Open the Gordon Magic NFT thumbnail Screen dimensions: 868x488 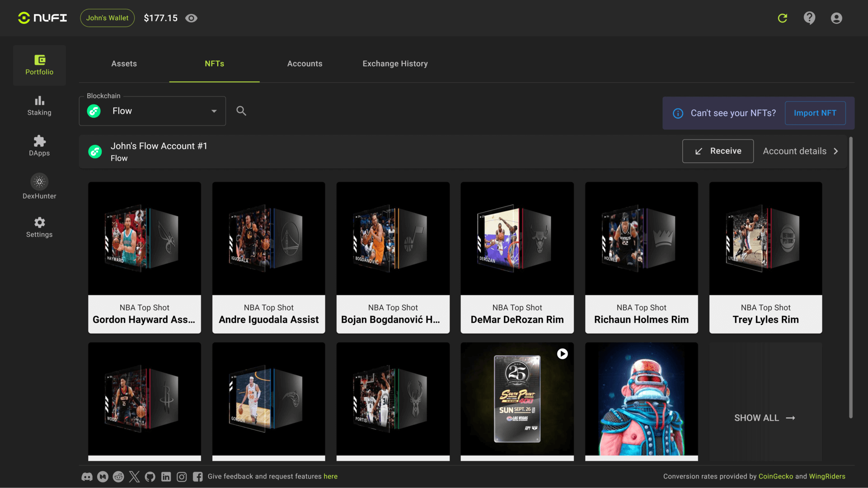pyautogui.click(x=269, y=399)
